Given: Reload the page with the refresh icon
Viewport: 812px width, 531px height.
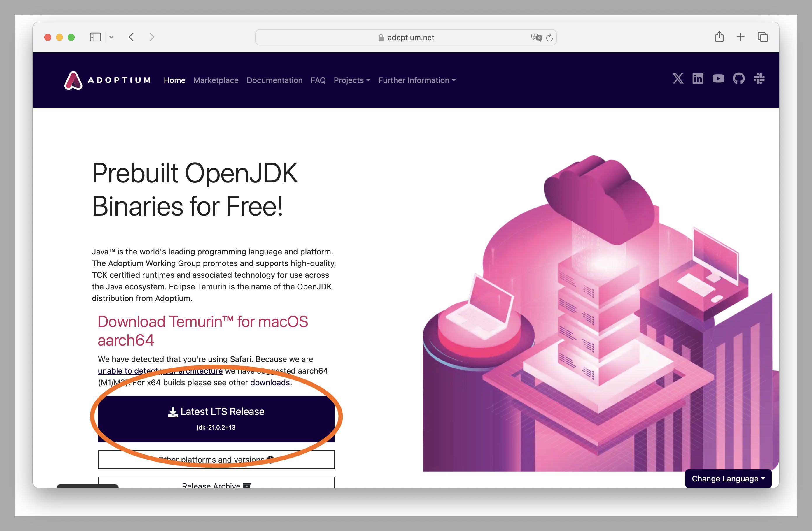Looking at the screenshot, I should 549,38.
